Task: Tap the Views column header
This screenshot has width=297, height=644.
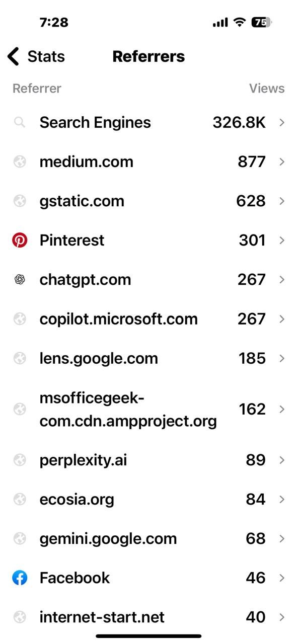Action: click(267, 89)
